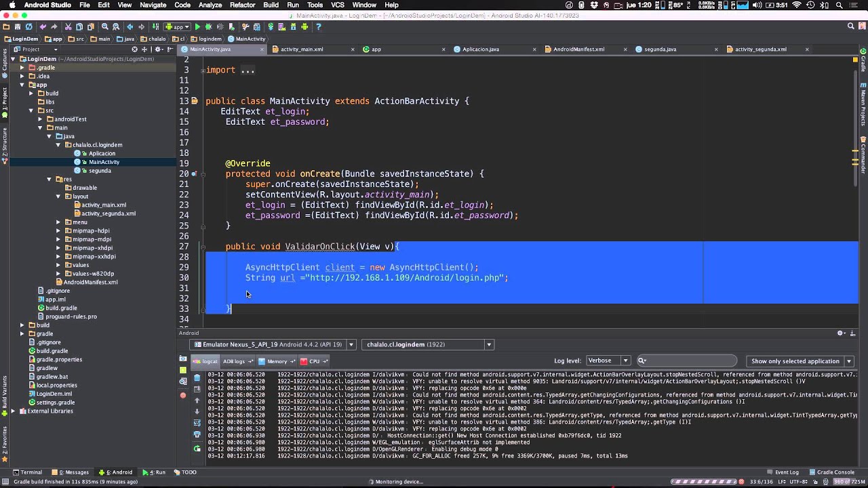This screenshot has height=488, width=868.
Task: Click the Apple menu icon
Action: [11, 5]
